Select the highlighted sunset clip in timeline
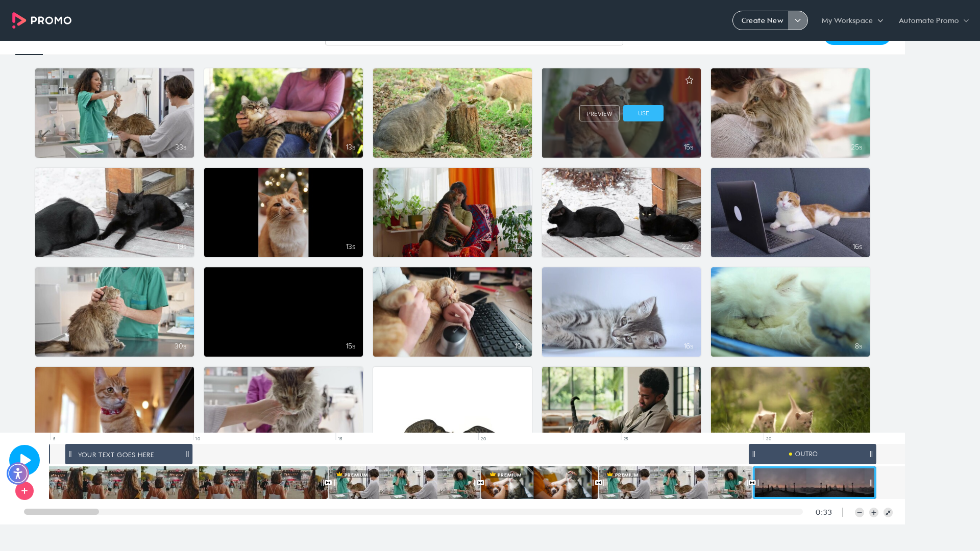 point(815,483)
